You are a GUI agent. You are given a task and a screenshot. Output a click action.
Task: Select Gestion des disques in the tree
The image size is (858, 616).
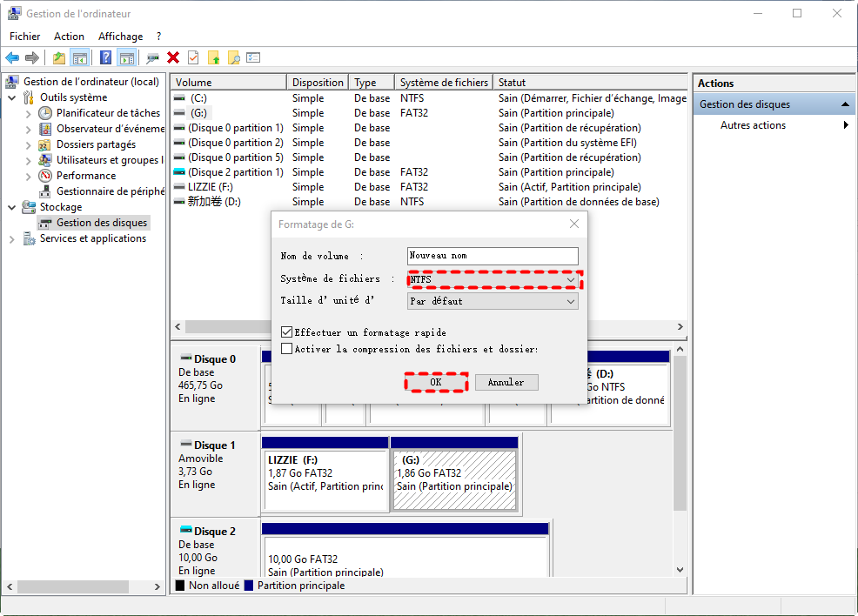tap(102, 223)
